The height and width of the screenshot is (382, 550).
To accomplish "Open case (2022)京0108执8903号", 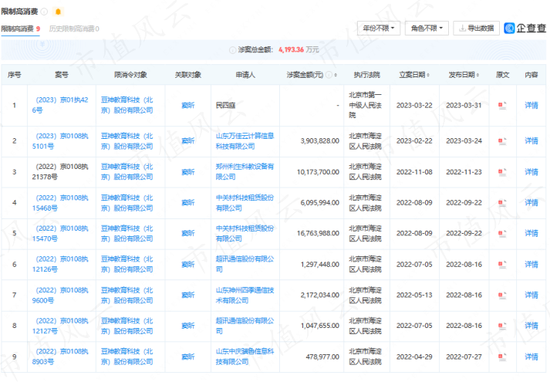I will click(x=60, y=357).
